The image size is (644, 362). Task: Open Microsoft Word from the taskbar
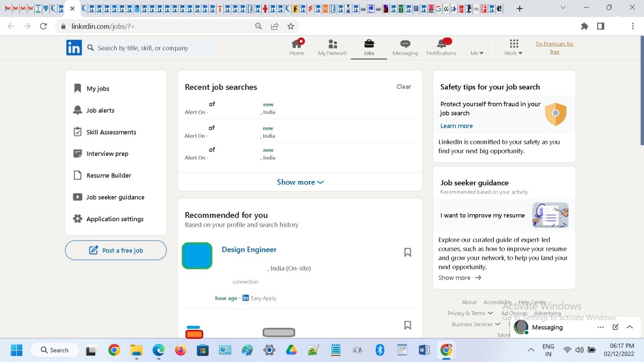click(x=424, y=350)
